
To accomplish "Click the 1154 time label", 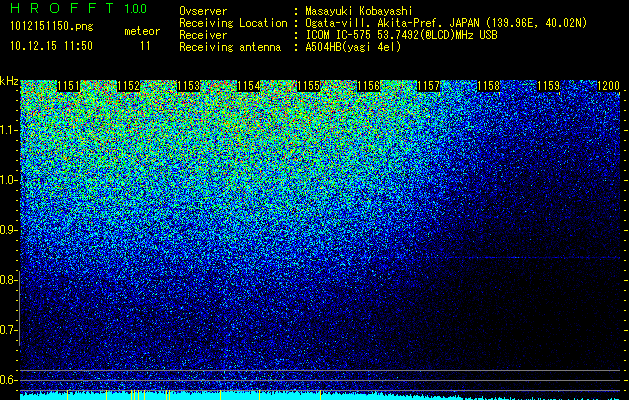I will point(248,86).
